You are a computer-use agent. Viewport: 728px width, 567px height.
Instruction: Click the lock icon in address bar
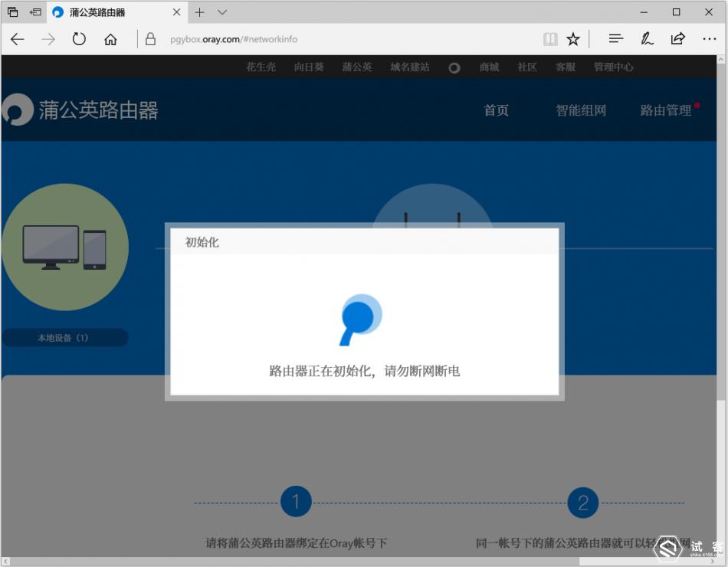[x=150, y=38]
